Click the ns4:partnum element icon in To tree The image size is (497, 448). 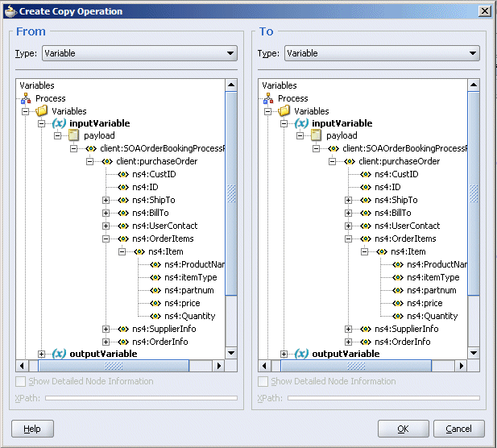[398, 290]
